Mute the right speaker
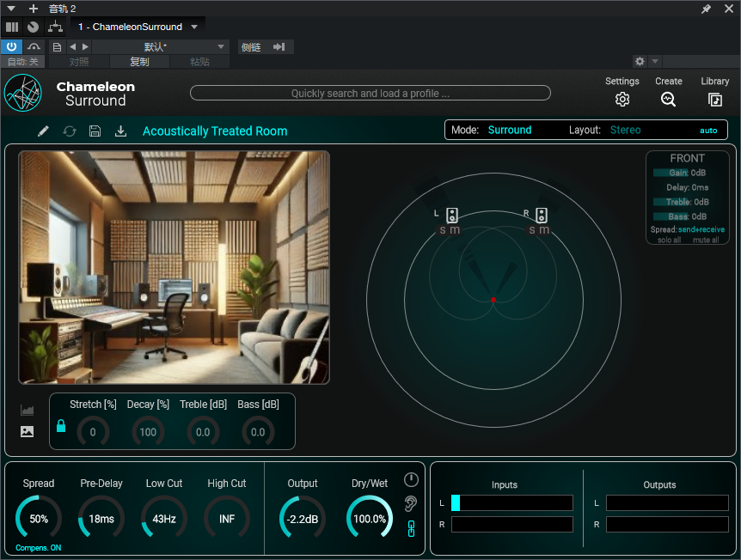This screenshot has width=741, height=560. tap(544, 230)
